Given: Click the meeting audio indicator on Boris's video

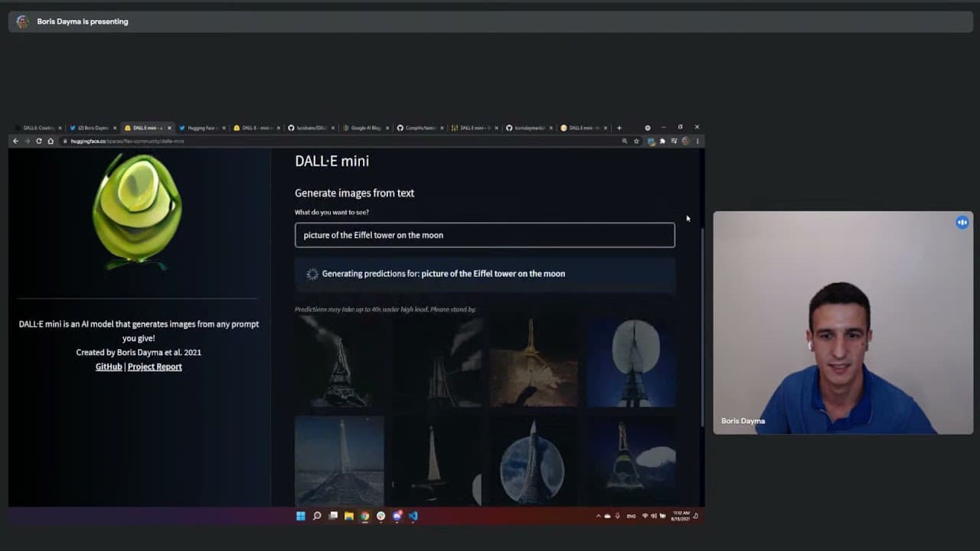Looking at the screenshot, I should [x=962, y=223].
